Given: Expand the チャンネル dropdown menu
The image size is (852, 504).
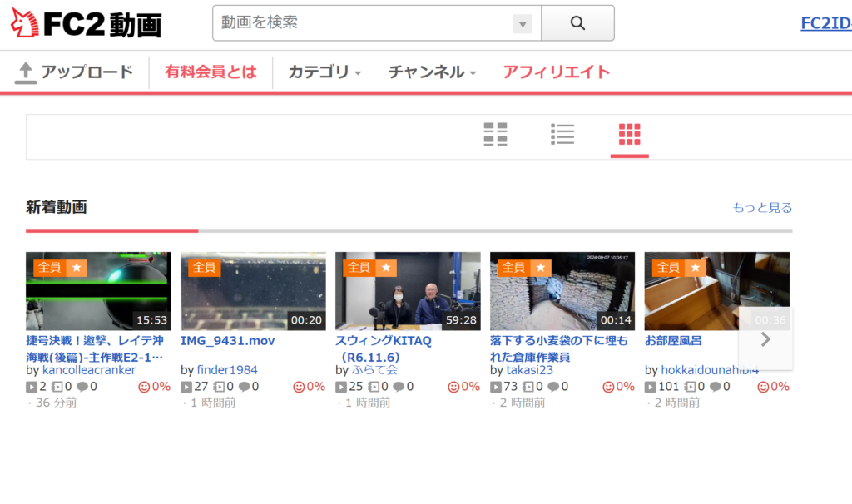Looking at the screenshot, I should pyautogui.click(x=432, y=72).
